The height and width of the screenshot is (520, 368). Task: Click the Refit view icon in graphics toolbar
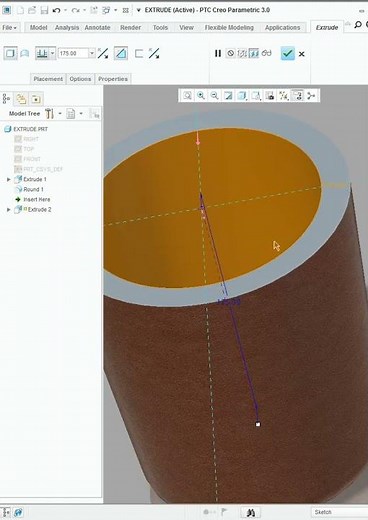(x=187, y=96)
